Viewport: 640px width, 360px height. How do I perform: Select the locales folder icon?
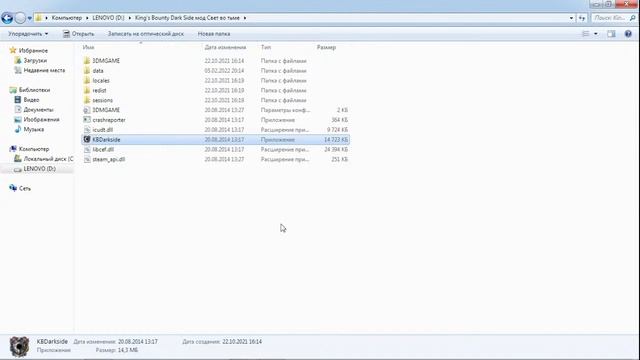pyautogui.click(x=87, y=80)
